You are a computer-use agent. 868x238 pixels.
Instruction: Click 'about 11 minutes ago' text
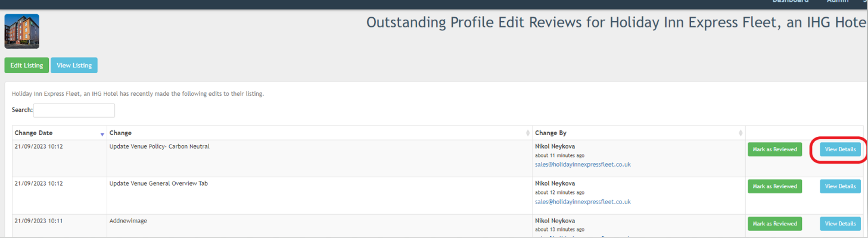(559, 155)
